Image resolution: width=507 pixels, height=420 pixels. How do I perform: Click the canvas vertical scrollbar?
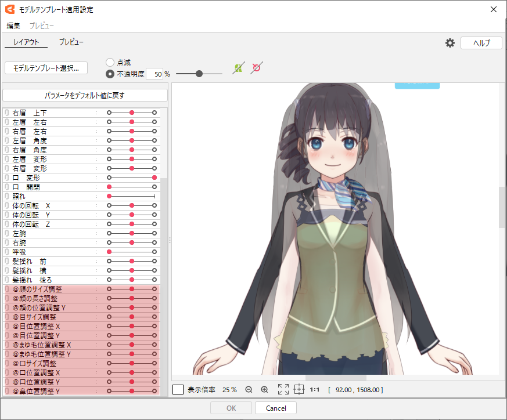click(503, 207)
